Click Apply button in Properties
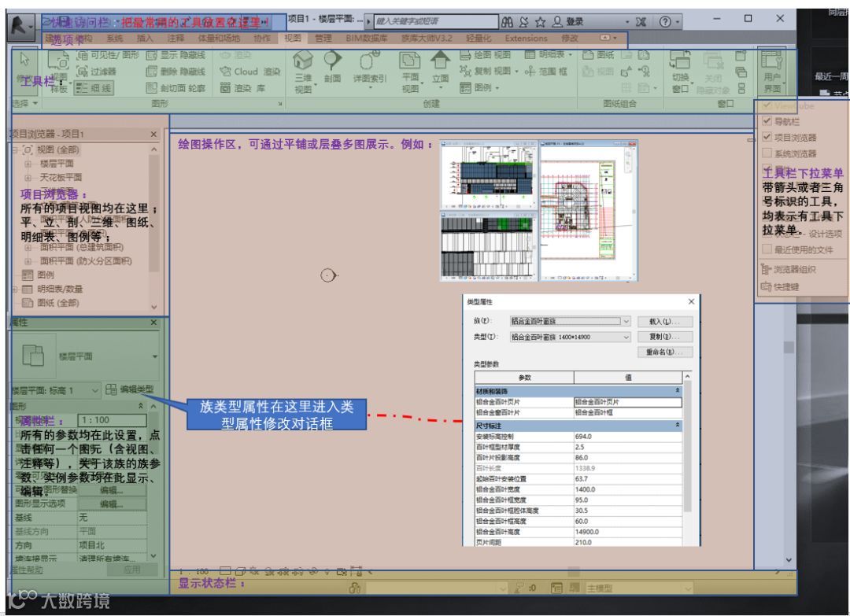The image size is (850, 616). (x=132, y=570)
